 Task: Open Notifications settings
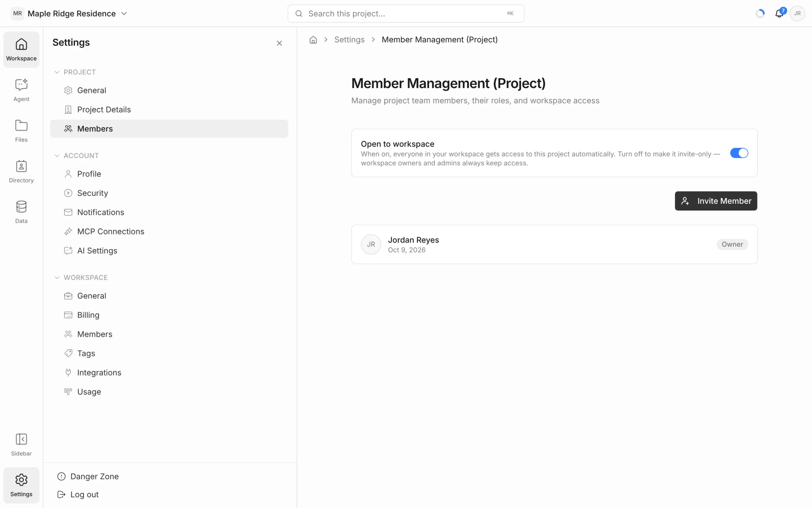(169, 212)
